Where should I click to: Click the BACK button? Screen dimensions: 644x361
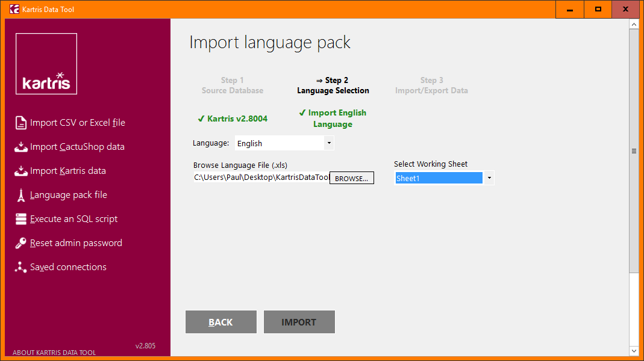(x=221, y=322)
